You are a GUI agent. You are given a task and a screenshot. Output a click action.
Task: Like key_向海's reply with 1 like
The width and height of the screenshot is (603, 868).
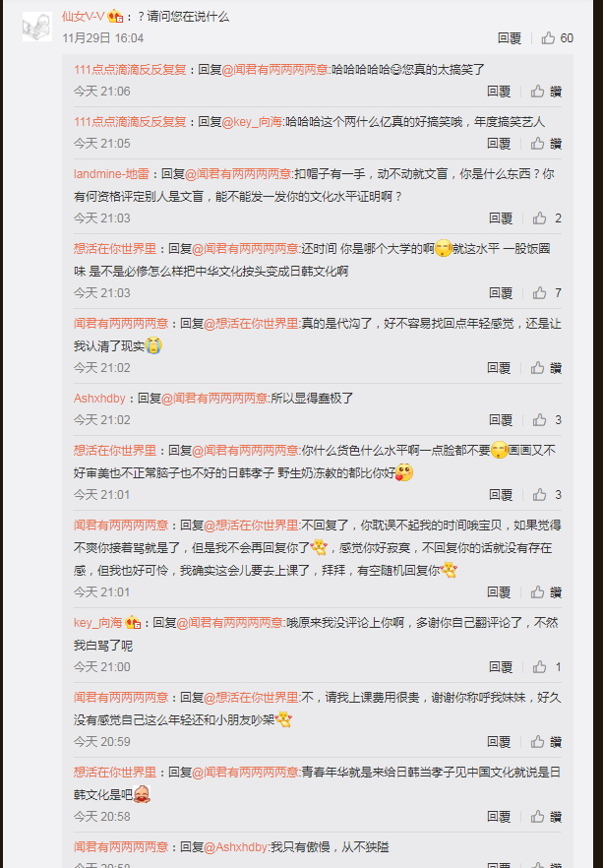click(539, 666)
